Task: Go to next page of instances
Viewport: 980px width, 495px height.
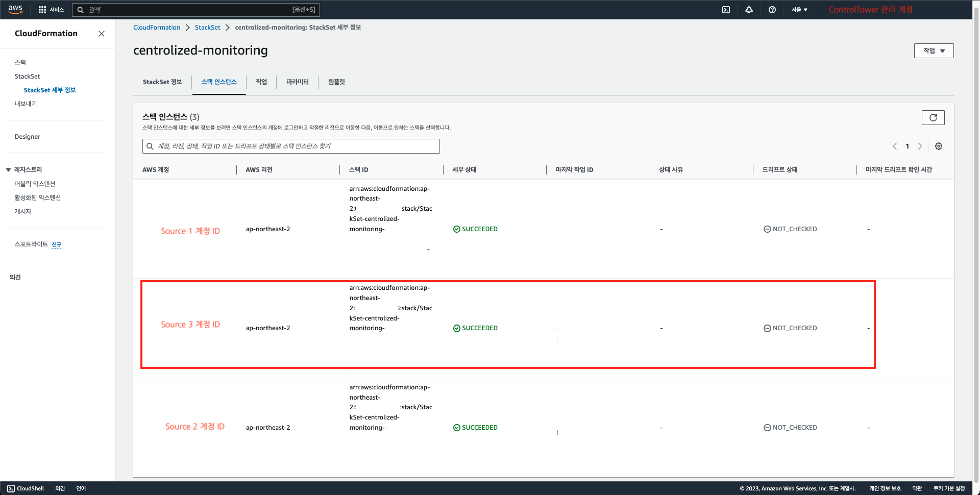Action: (x=920, y=146)
